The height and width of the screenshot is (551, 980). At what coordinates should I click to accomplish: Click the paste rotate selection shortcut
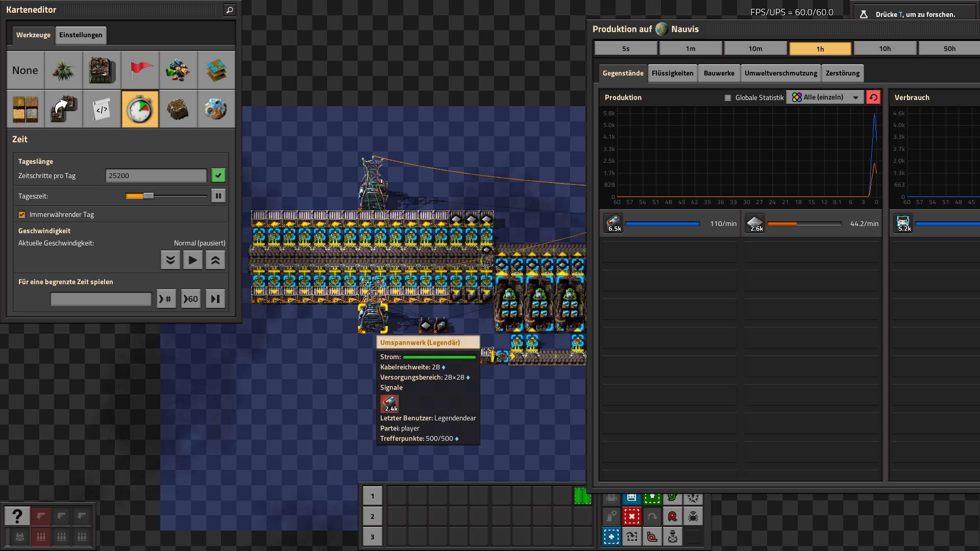pyautogui.click(x=631, y=537)
